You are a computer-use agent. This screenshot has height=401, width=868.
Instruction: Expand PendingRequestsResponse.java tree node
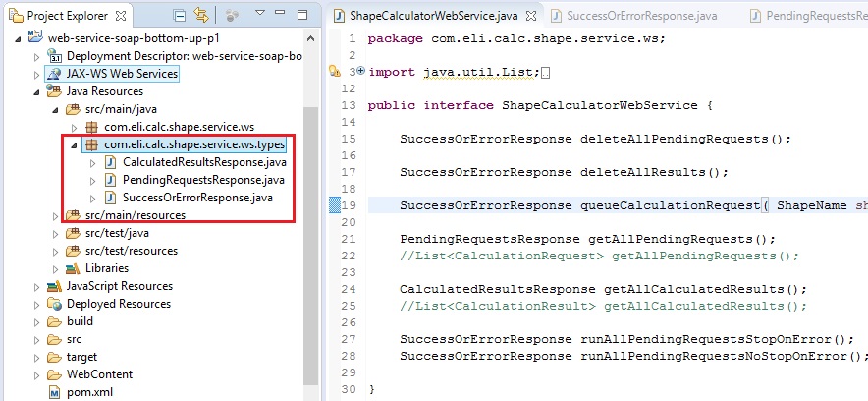click(x=92, y=181)
